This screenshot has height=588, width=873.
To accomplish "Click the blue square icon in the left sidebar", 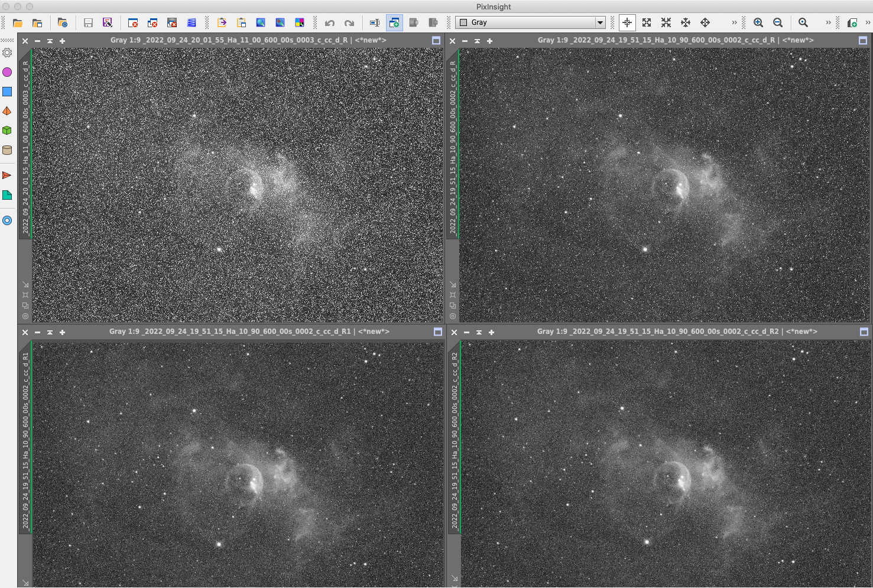I will [7, 92].
